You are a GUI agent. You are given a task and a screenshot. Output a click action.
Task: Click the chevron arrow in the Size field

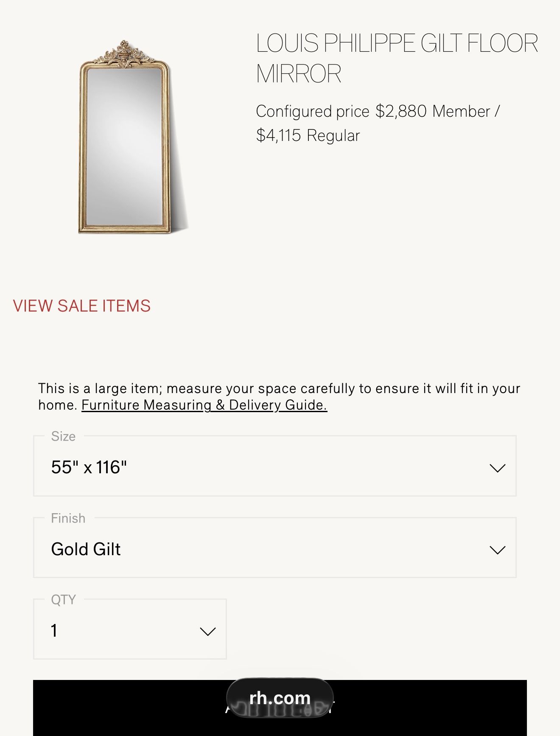497,468
